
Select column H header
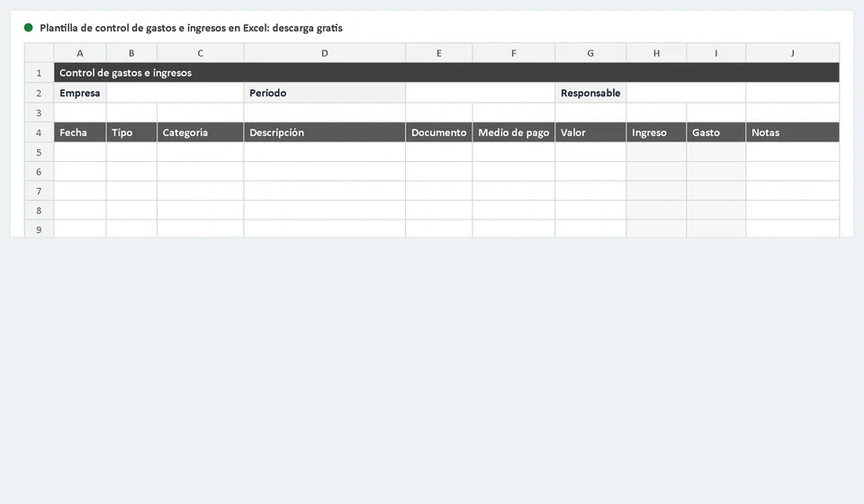click(656, 53)
